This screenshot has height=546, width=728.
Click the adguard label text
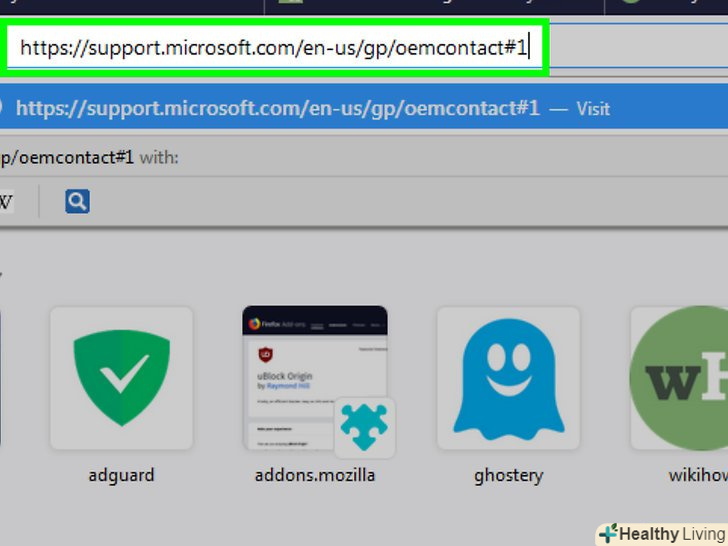point(122,475)
